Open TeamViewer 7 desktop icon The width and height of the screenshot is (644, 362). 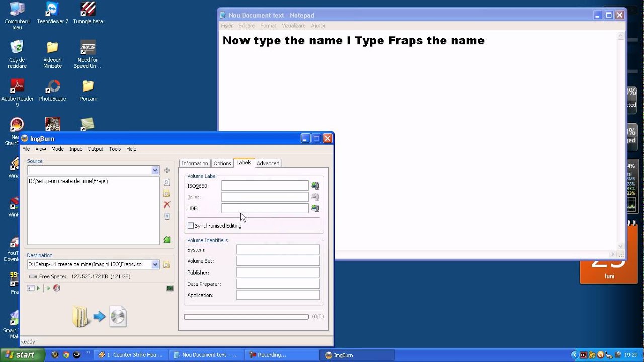click(x=52, y=13)
